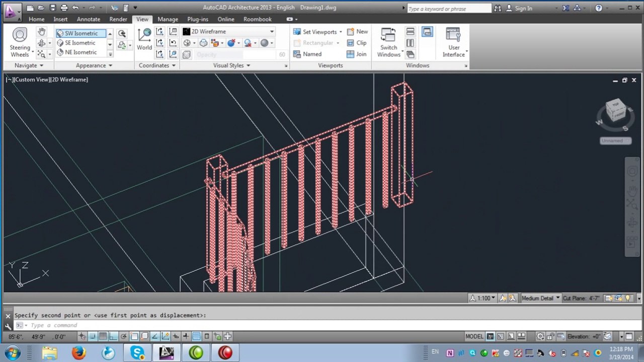
Task: Open the Manage ribbon tab
Action: (x=168, y=19)
